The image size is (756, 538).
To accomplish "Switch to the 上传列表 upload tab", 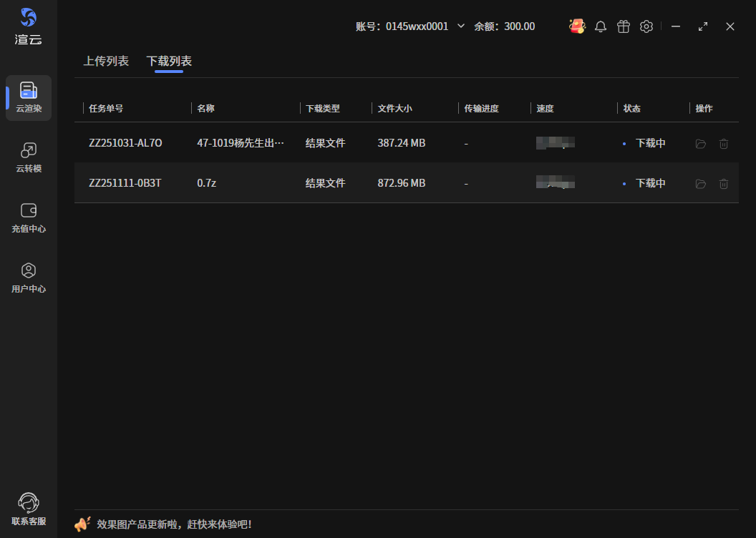I will coord(106,61).
